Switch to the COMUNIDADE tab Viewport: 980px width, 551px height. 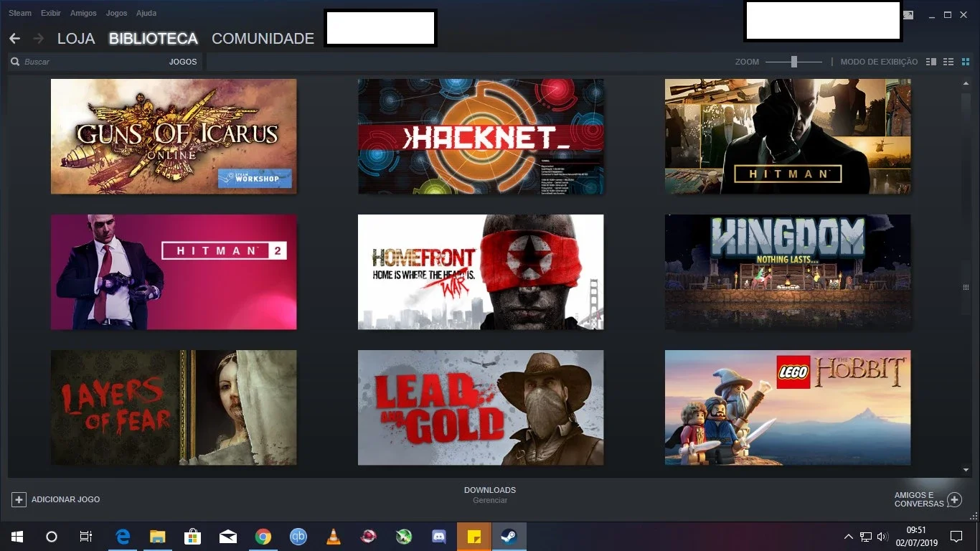[263, 39]
